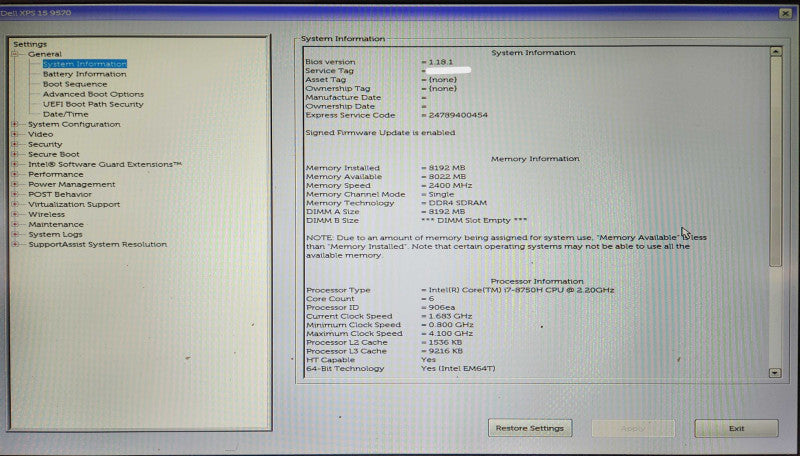Expand the Wireless node
The height and width of the screenshot is (456, 800).
[15, 214]
